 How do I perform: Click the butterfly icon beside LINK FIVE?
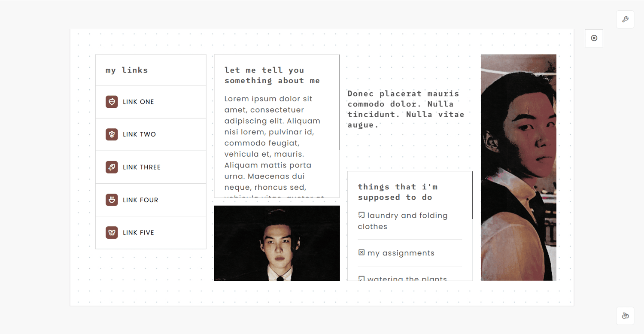pos(112,233)
